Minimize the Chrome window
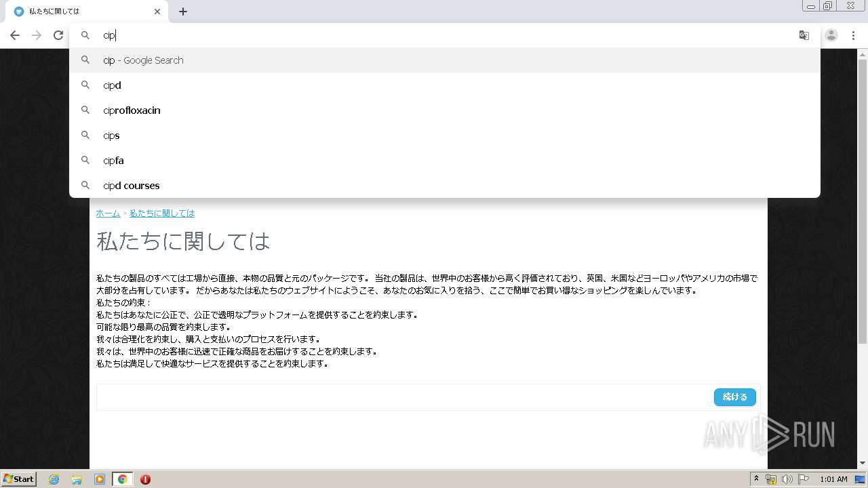Viewport: 868px width, 488px height. [810, 5]
